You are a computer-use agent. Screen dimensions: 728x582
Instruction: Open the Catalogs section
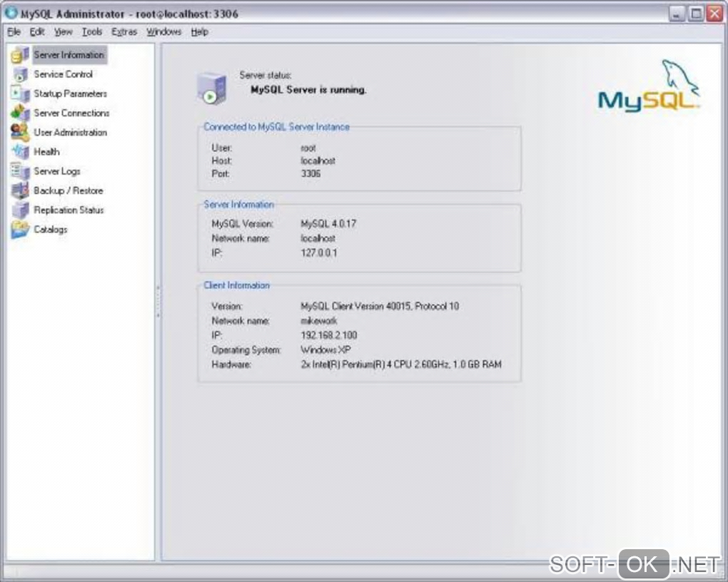(50, 230)
